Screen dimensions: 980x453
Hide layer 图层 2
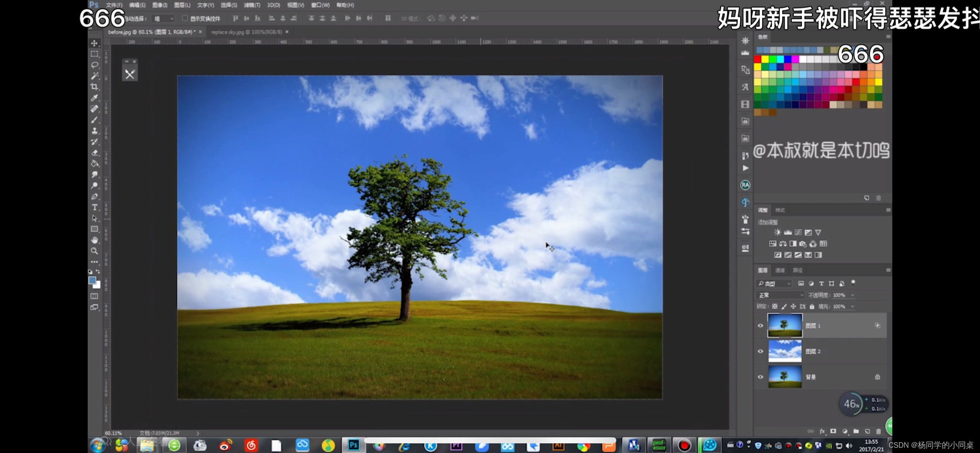point(760,351)
